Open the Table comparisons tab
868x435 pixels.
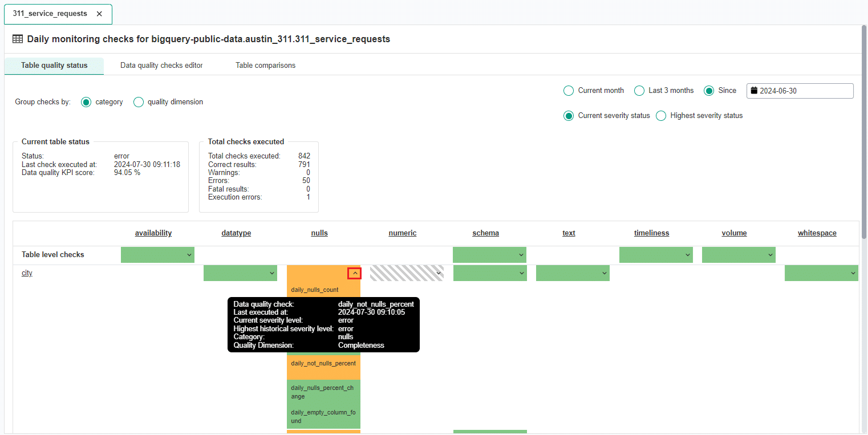(x=265, y=65)
